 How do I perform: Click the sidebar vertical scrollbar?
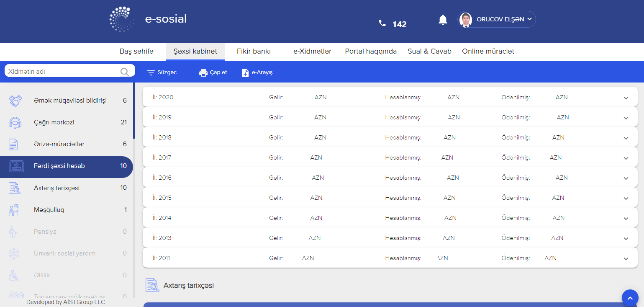pos(134,111)
